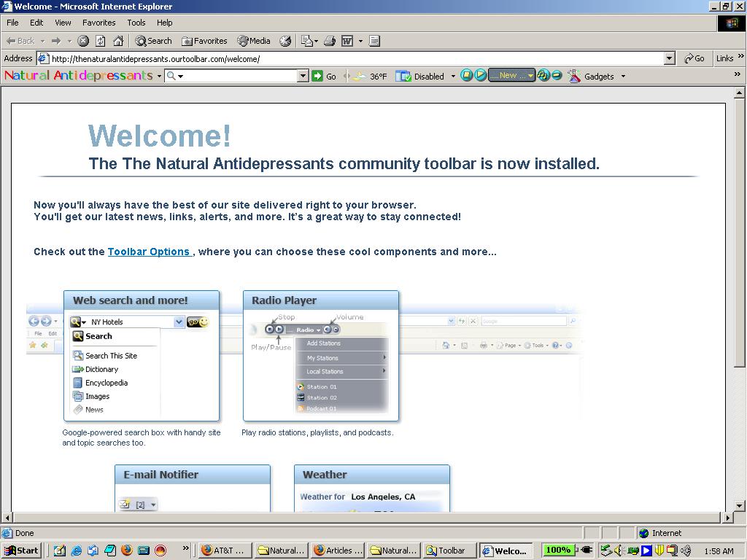Screen dimensions: 747x560
Task: Click the Stop button in IE toolbar
Action: (x=83, y=41)
